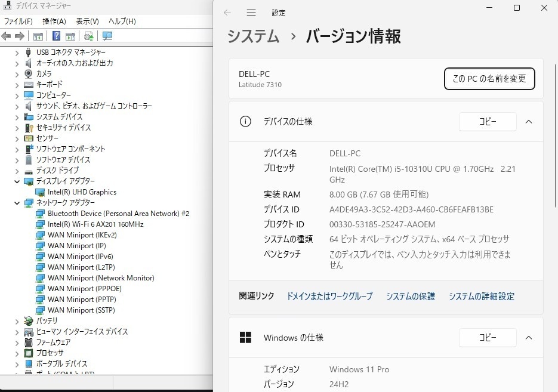Screen dimensions: 558x392
Task: Open システムの詳細設定 link
Action: point(481,296)
